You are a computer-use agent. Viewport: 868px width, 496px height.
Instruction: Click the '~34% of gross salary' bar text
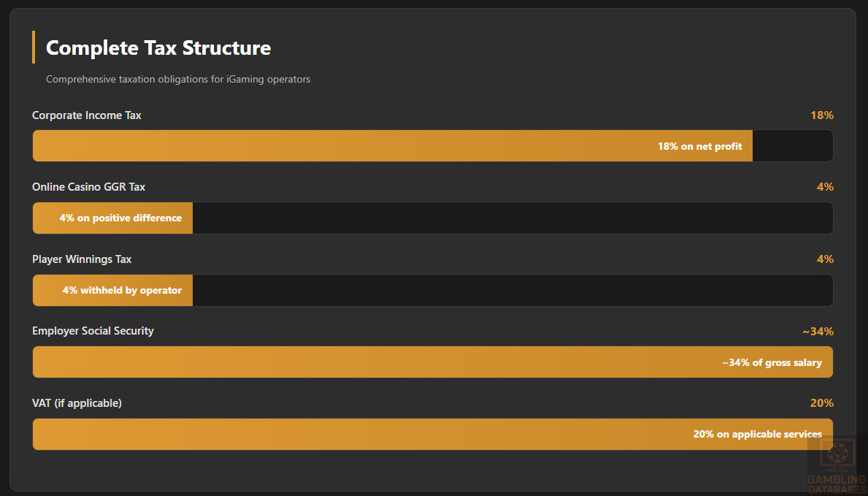coord(772,362)
